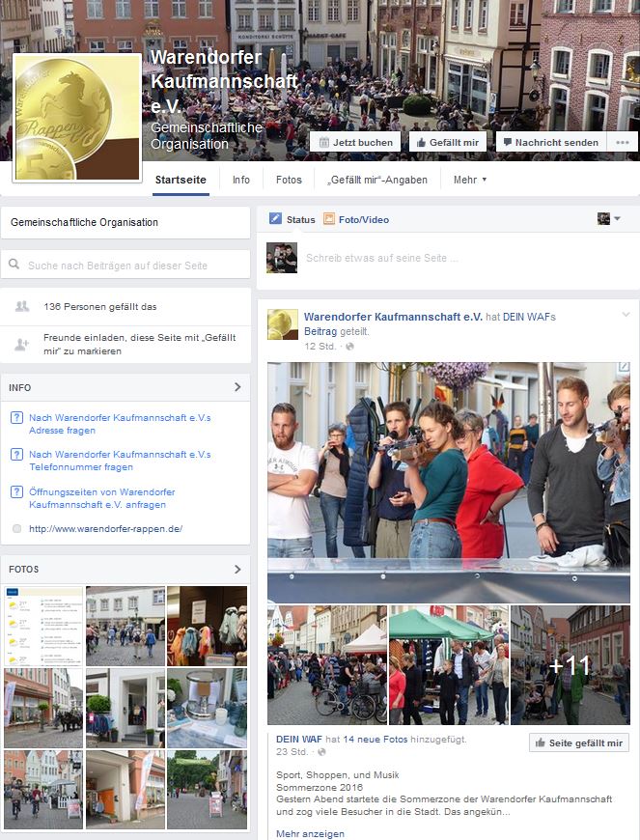Viewport: 640px width, 840px height.
Task: Click Nach Telefonnummer fragen link
Action: point(120,461)
